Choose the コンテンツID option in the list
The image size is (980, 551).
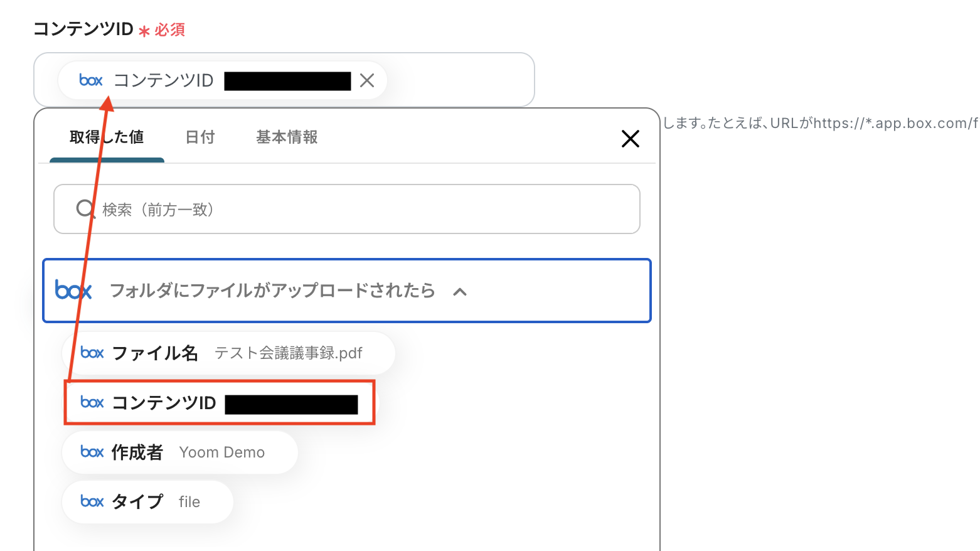220,402
